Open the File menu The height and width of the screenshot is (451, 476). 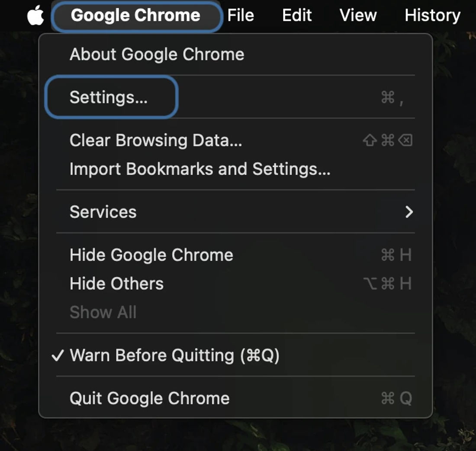point(241,15)
